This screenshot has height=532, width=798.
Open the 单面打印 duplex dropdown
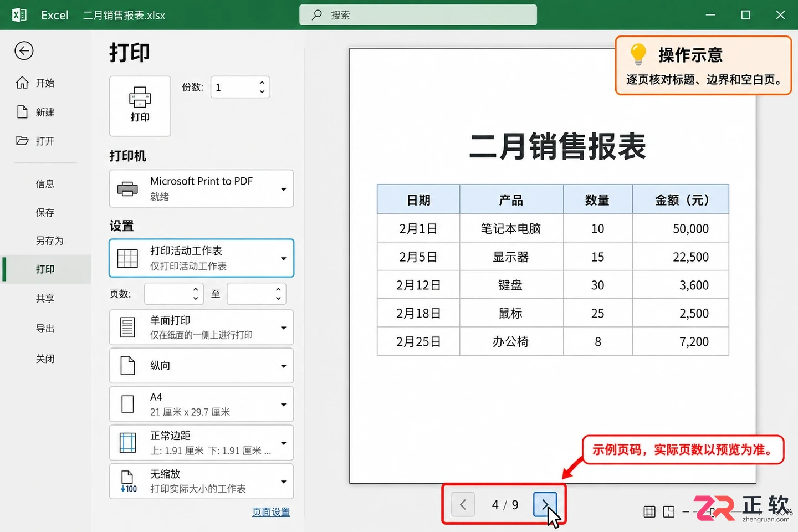click(x=201, y=328)
